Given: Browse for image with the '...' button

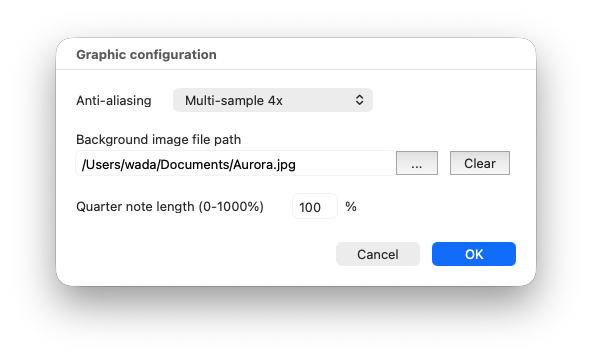Looking at the screenshot, I should click(x=417, y=163).
